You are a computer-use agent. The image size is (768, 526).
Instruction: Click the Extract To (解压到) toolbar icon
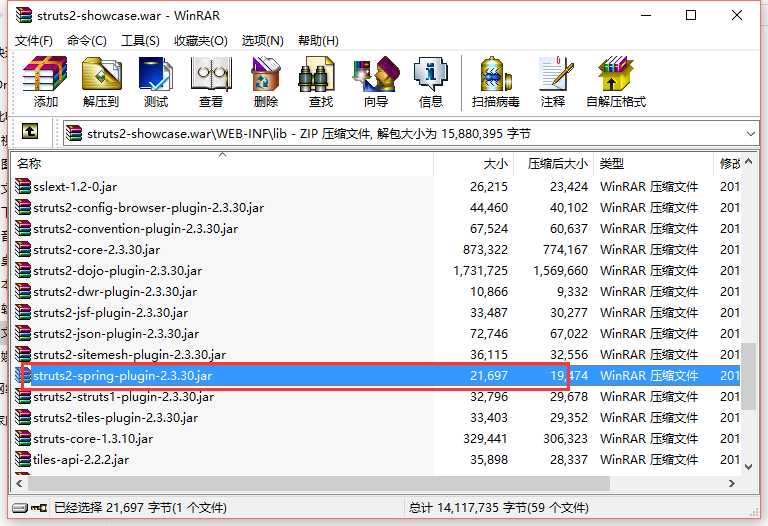101,74
